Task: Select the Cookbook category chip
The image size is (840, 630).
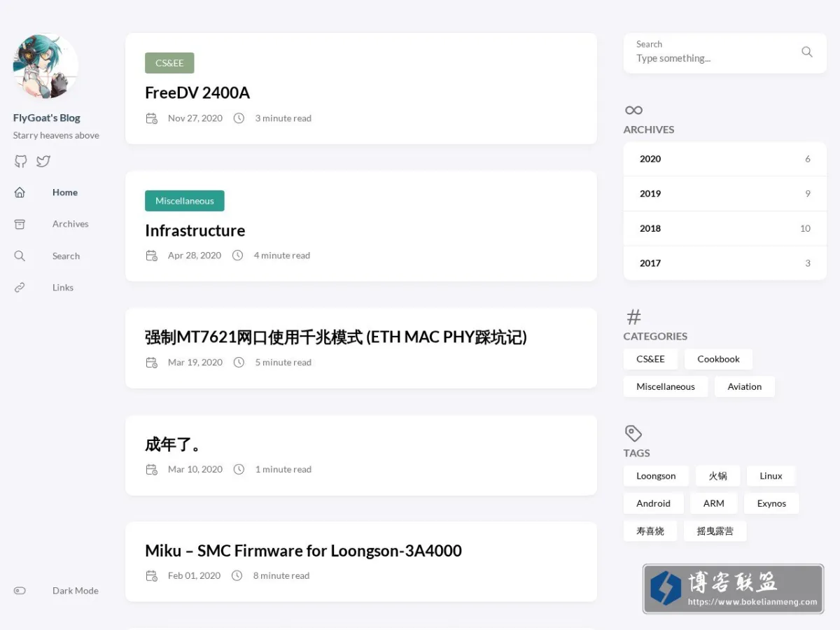Action: 718,359
